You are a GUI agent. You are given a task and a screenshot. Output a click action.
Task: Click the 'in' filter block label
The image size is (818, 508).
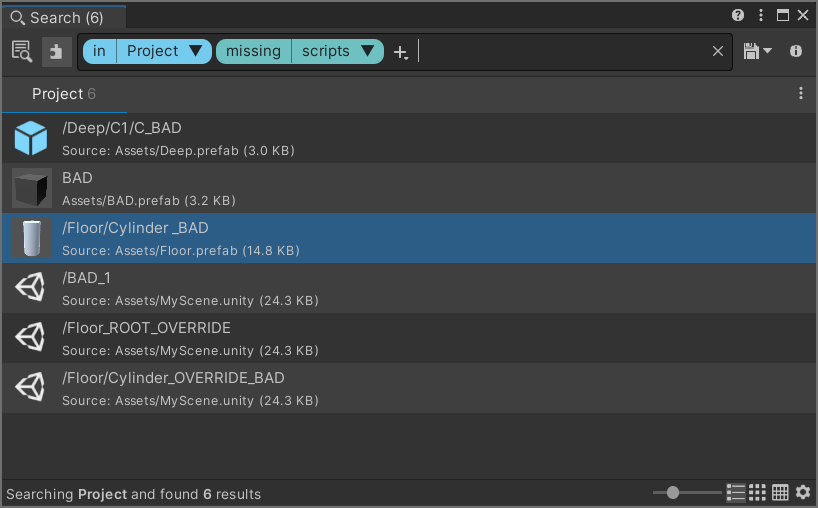click(99, 51)
